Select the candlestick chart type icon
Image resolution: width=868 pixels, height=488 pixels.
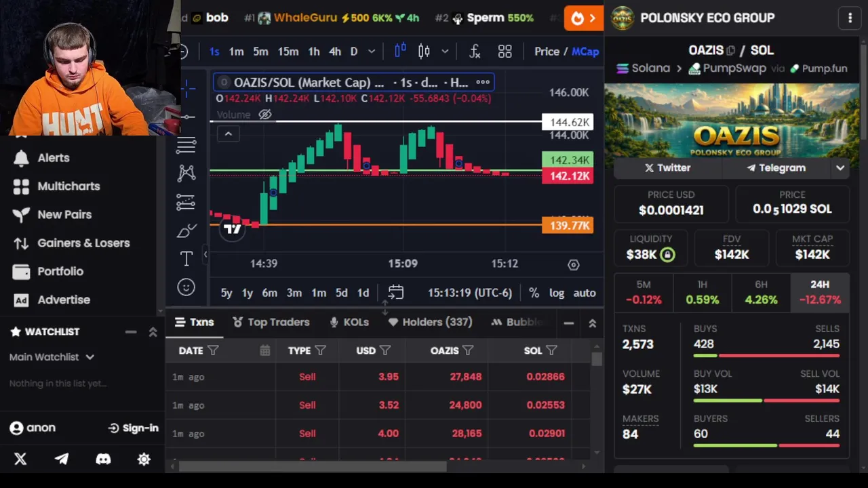(425, 52)
